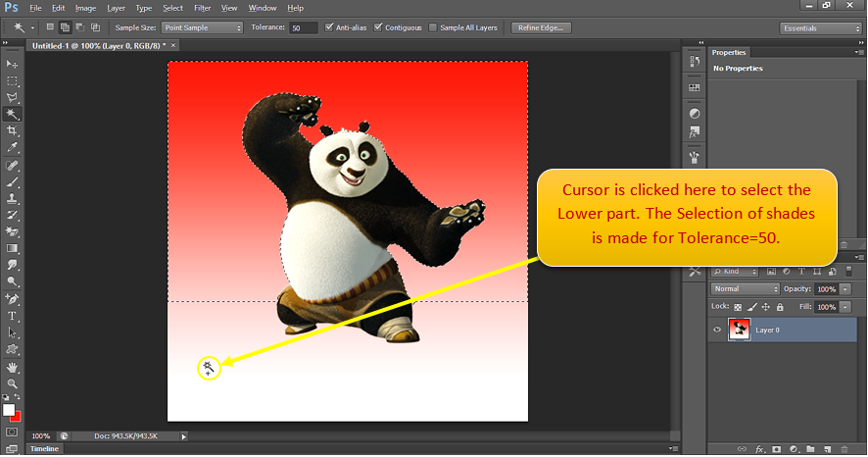The image size is (868, 457).
Task: Open the Styles fx panel icon
Action: click(695, 131)
